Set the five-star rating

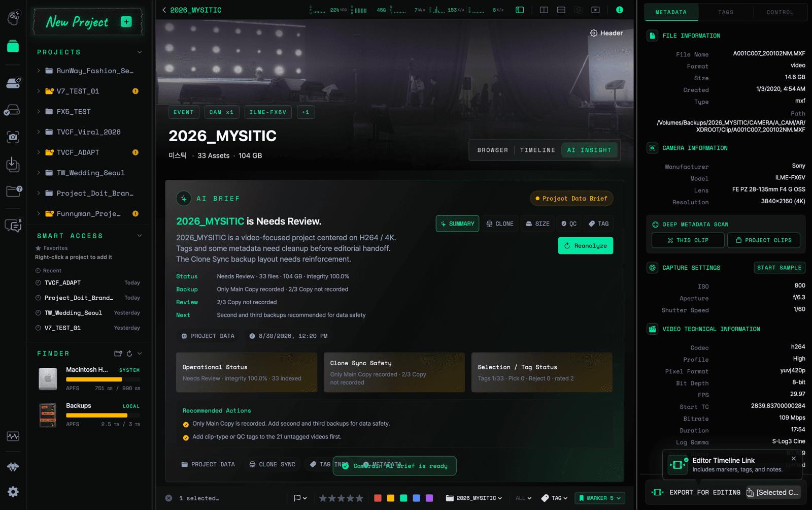(359, 498)
